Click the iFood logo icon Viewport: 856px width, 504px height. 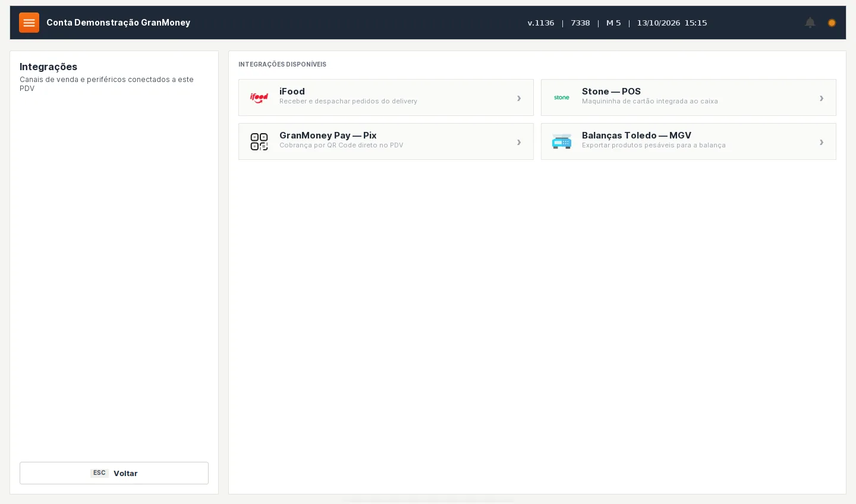(259, 97)
